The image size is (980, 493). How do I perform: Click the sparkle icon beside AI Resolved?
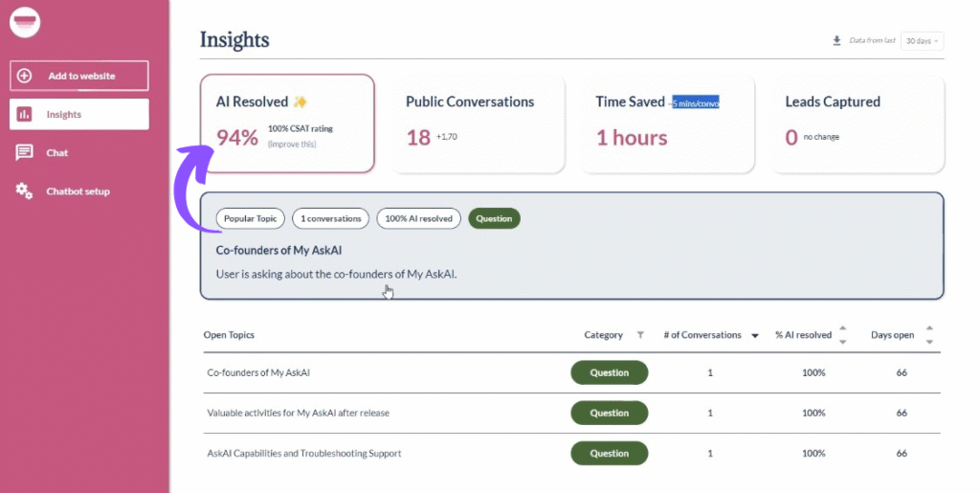tap(301, 102)
